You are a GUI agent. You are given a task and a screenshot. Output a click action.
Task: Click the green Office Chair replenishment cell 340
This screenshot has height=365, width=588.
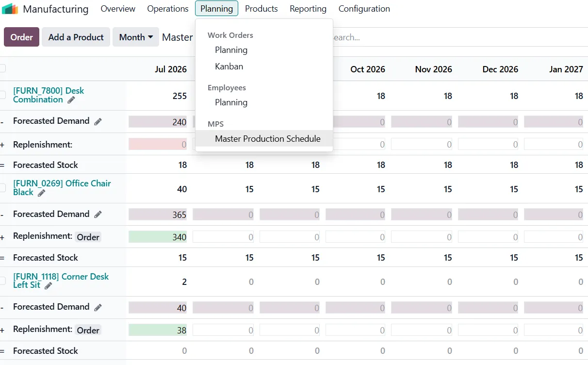coord(158,237)
